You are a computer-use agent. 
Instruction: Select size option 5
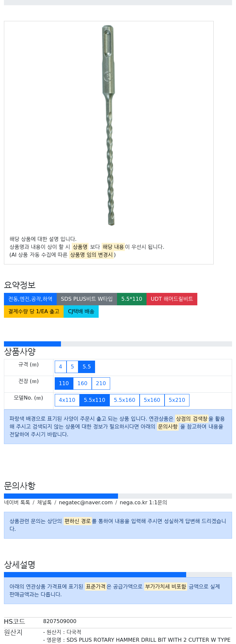click(x=72, y=367)
